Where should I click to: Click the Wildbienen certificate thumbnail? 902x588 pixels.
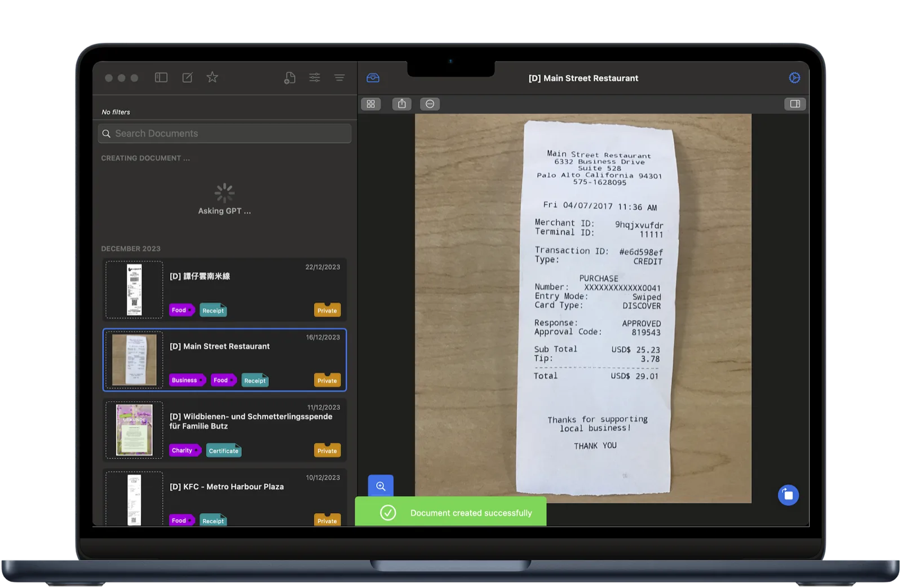[134, 430]
